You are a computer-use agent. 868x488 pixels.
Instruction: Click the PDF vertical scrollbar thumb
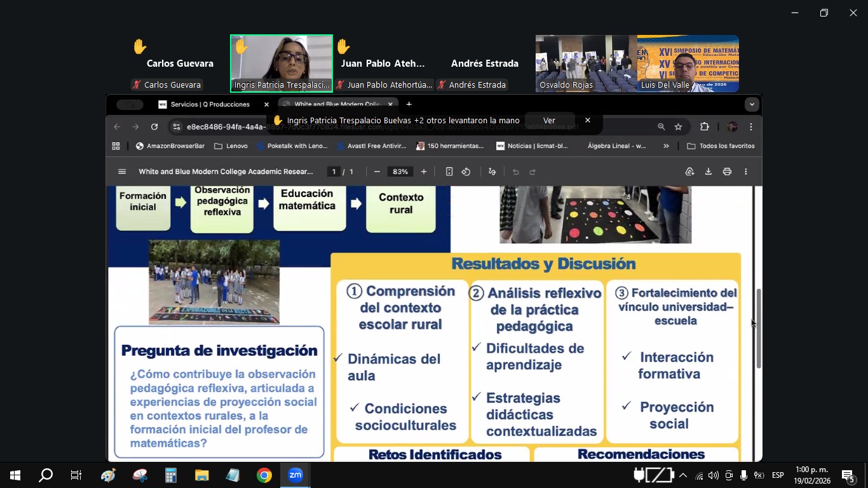pos(758,328)
